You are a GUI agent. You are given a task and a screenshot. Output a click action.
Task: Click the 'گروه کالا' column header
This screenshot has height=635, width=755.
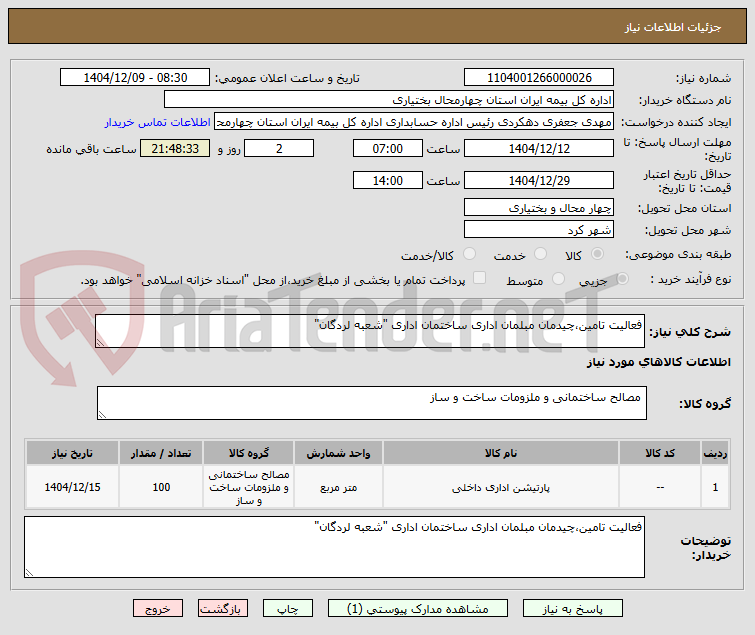[248, 453]
